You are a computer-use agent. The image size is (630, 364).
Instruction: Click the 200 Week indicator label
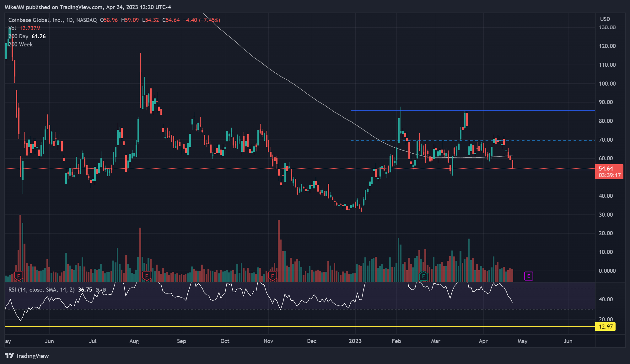point(20,45)
